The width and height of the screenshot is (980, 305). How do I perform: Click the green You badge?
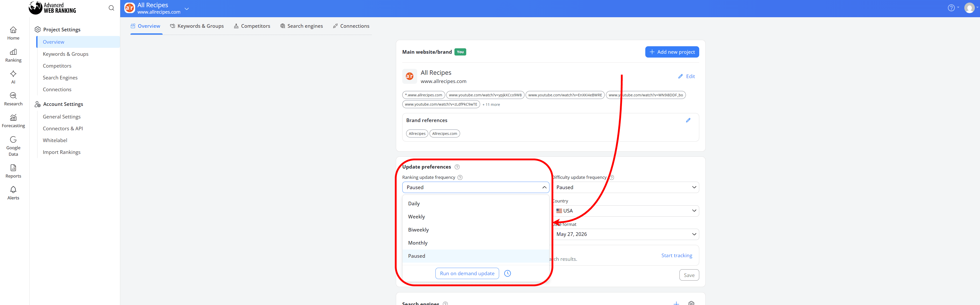[x=460, y=52]
